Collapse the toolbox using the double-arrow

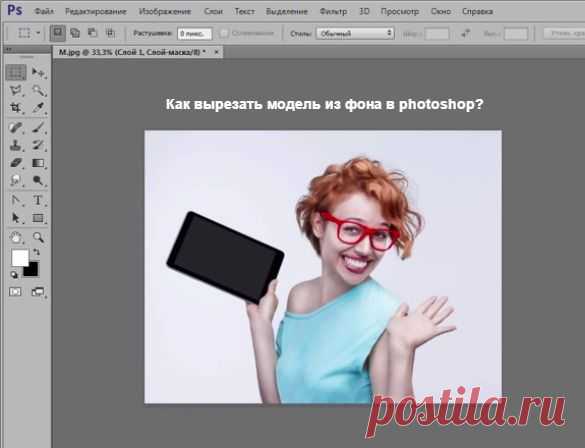9,50
